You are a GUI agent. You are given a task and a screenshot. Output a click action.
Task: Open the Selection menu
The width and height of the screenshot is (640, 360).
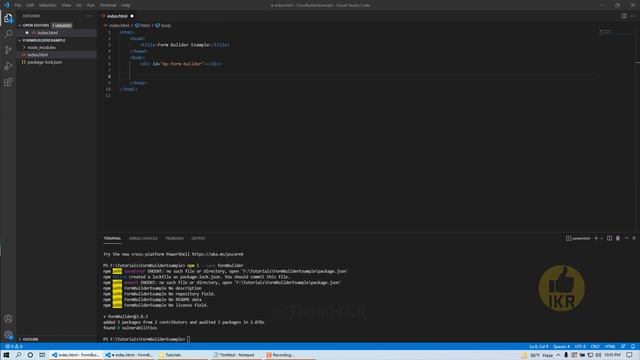[48, 5]
